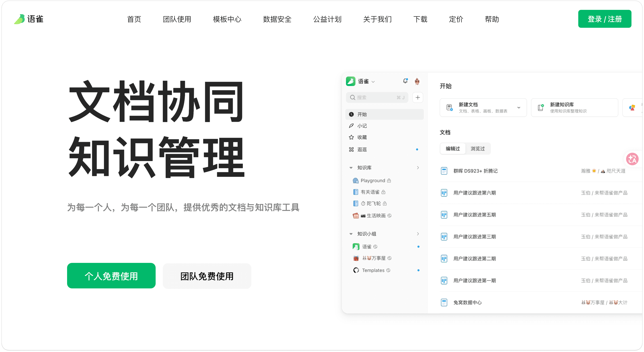
Task: Click '玉伯 / 来帮语雀做产品' beside 用户建议跟进第六期
Action: pos(604,193)
